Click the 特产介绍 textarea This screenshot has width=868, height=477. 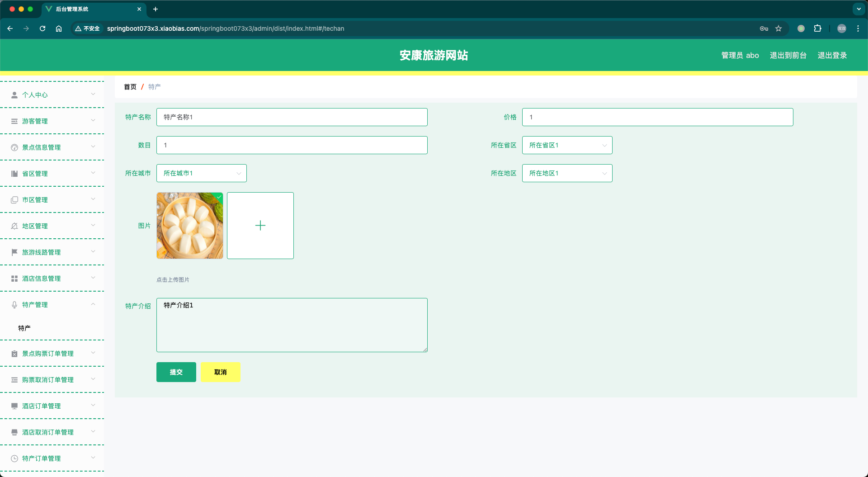pyautogui.click(x=292, y=325)
